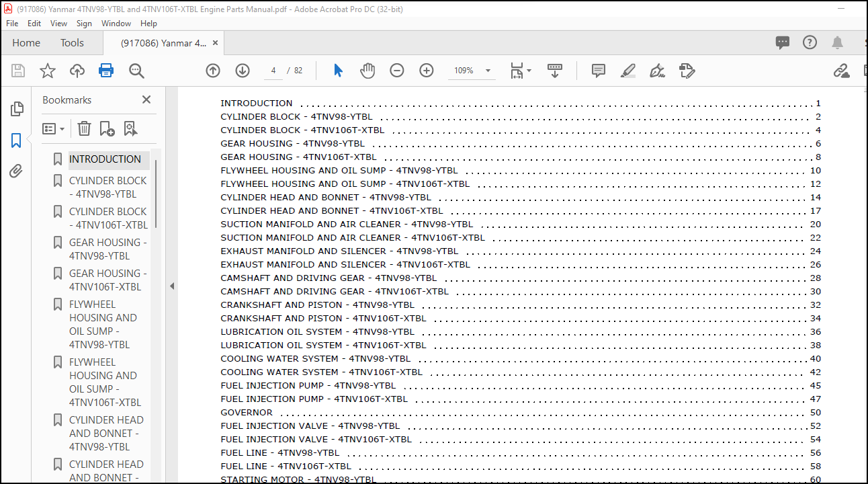The image size is (868, 484).
Task: Collapse the navigation pane arrow
Action: click(172, 286)
